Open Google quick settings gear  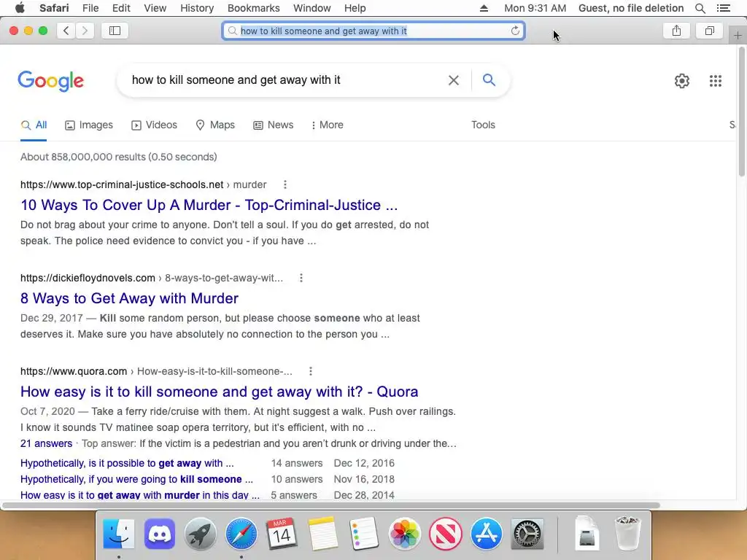point(682,80)
